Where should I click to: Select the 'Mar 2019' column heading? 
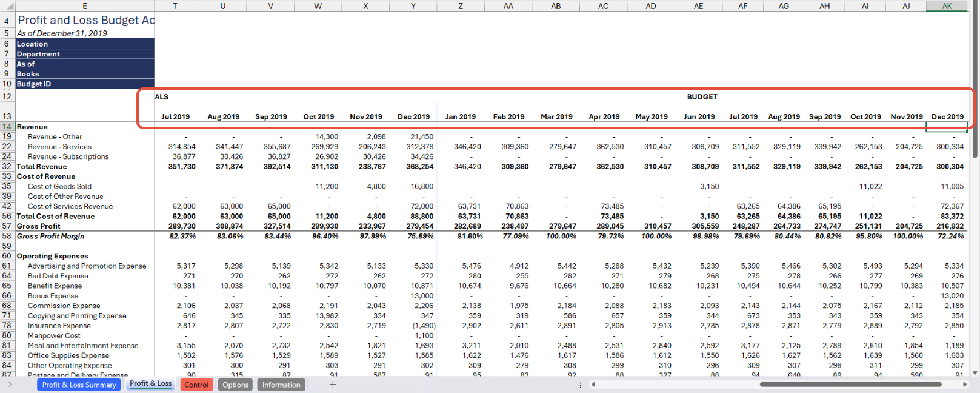(x=556, y=116)
